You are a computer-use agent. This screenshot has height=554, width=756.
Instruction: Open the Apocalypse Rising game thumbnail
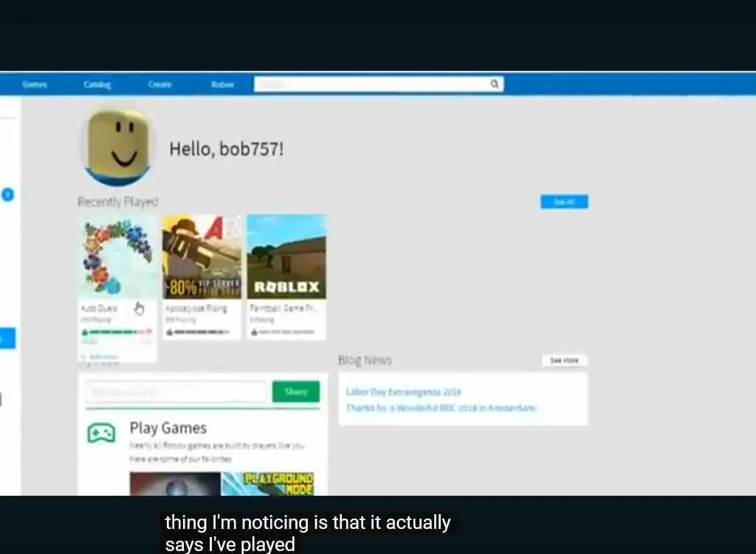pyautogui.click(x=202, y=256)
